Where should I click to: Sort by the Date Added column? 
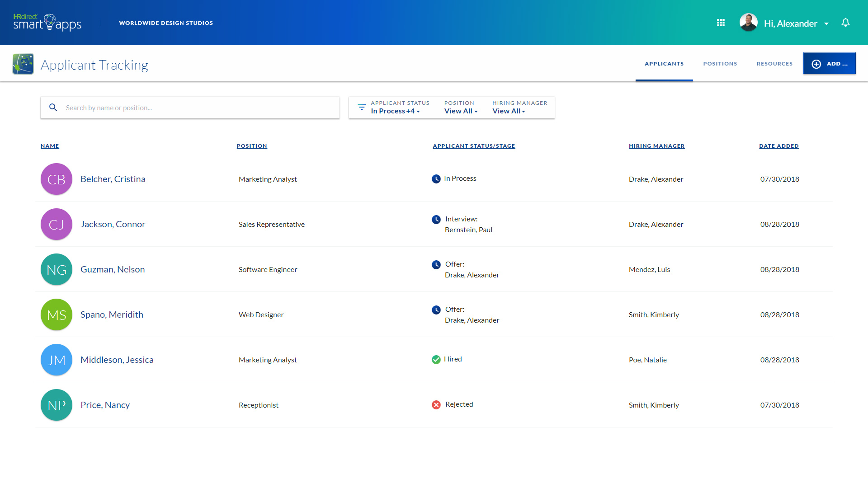point(779,145)
